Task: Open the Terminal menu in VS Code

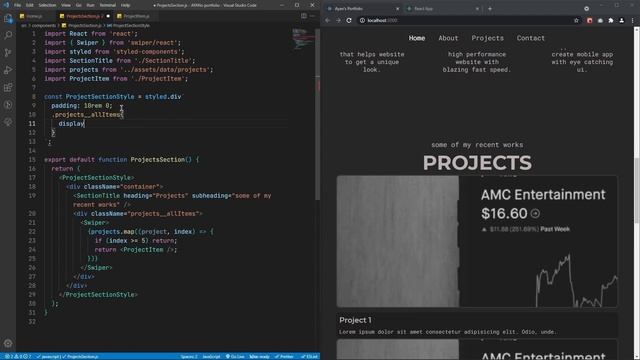Action: [x=108, y=5]
